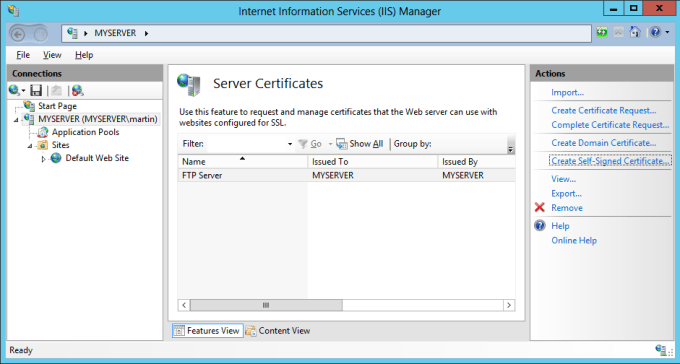Click MYSERVER in the address breadcrumb
This screenshot has width=680, height=364.
(x=115, y=33)
